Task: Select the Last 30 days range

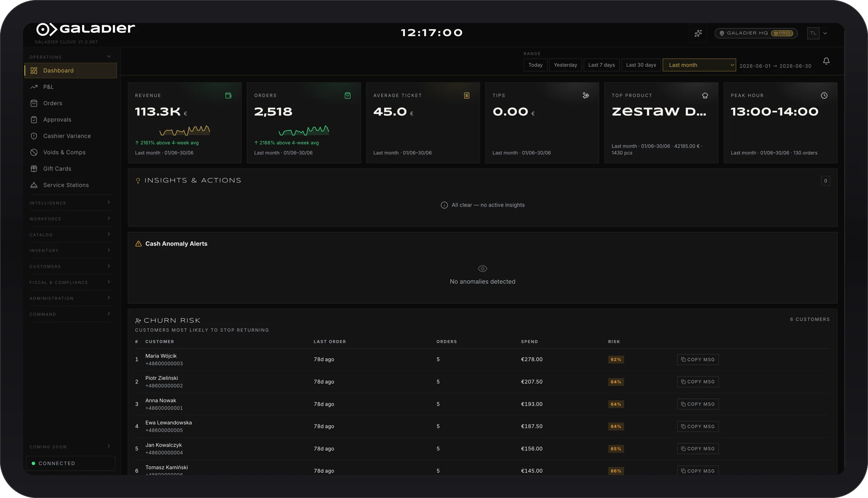Action: (x=641, y=65)
